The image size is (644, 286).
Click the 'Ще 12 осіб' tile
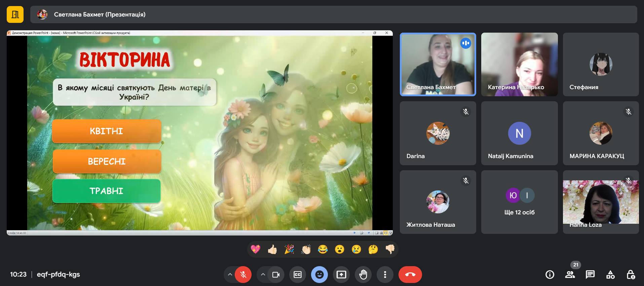[x=519, y=202]
